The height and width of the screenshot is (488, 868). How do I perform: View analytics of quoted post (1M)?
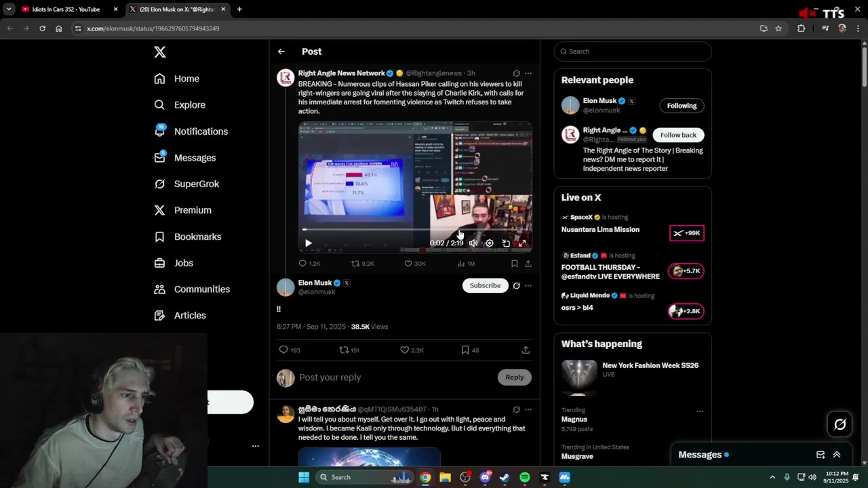click(x=466, y=264)
